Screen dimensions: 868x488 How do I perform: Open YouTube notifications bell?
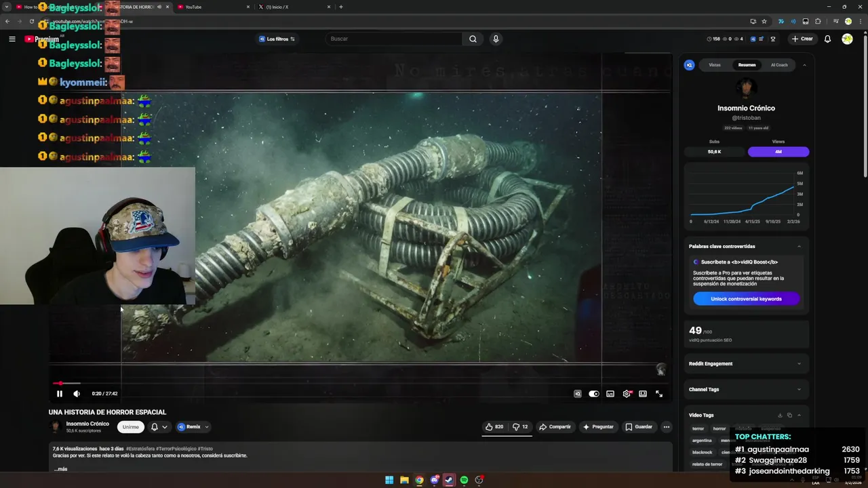click(827, 39)
